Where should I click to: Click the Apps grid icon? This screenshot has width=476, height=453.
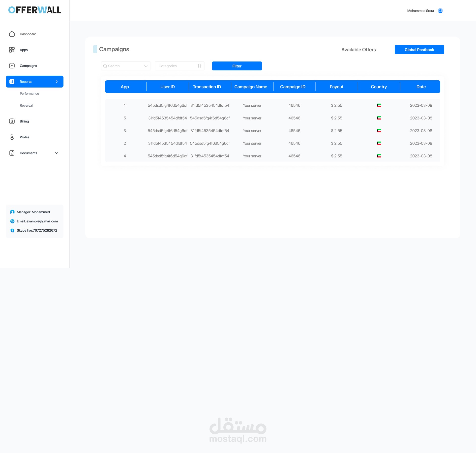click(x=12, y=50)
